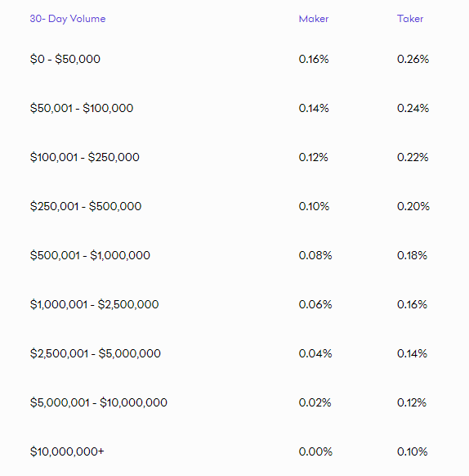
Task: Click the 0.16% maker fee value
Action: coord(314,59)
